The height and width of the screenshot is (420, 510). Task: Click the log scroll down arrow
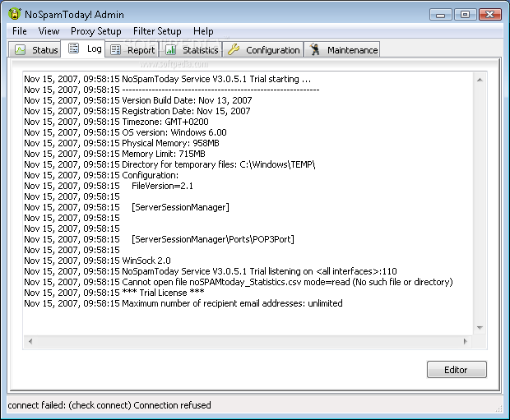point(480,328)
